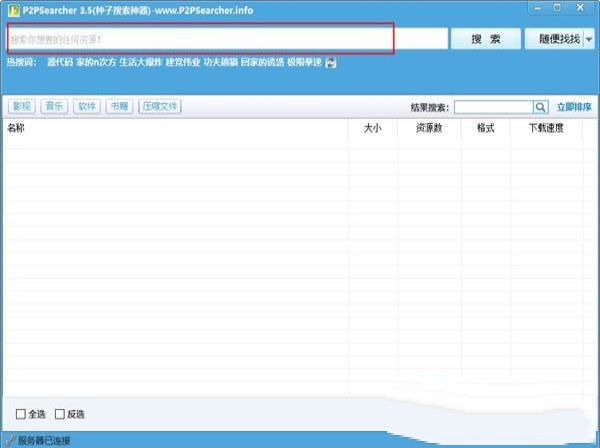Screen dimensions: 600x448
Task: Tick the 全选 checkbox
Action: click(21, 414)
